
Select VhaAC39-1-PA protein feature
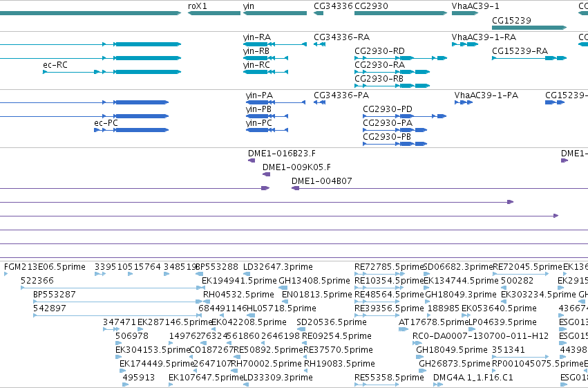click(464, 102)
